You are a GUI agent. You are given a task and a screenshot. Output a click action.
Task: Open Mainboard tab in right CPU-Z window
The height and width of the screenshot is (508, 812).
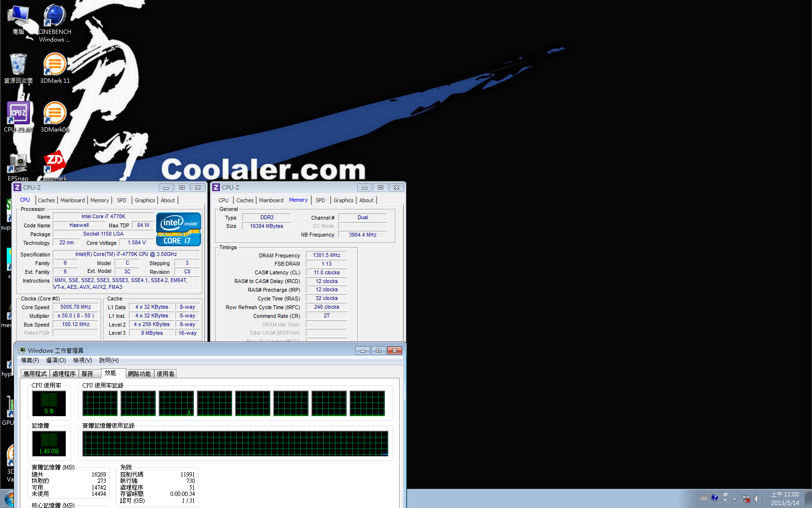point(271,200)
